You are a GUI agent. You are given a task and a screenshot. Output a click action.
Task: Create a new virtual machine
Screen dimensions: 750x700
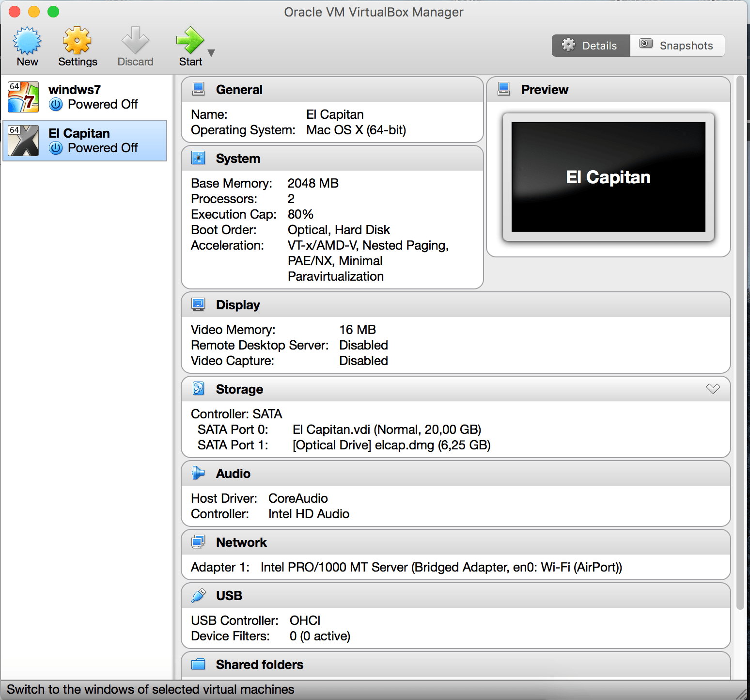coord(27,44)
